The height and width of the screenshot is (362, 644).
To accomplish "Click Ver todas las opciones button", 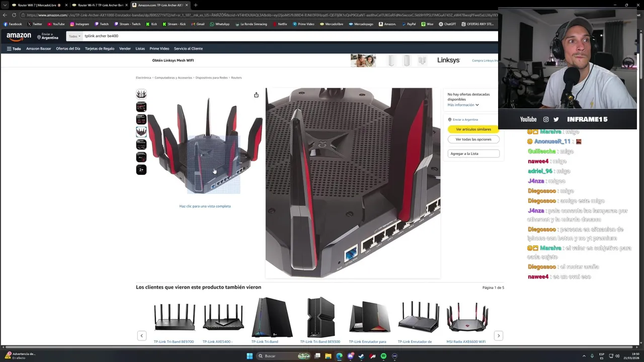I will (473, 139).
